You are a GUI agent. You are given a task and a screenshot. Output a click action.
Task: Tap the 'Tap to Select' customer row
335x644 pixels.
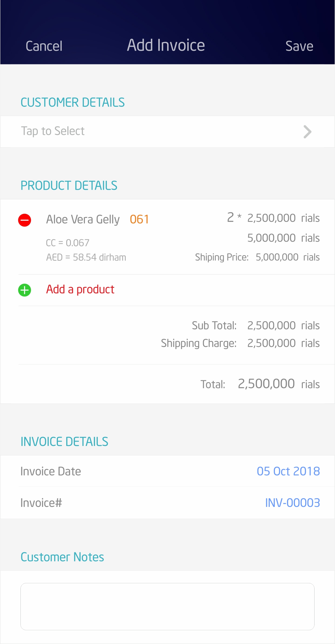coord(167,132)
